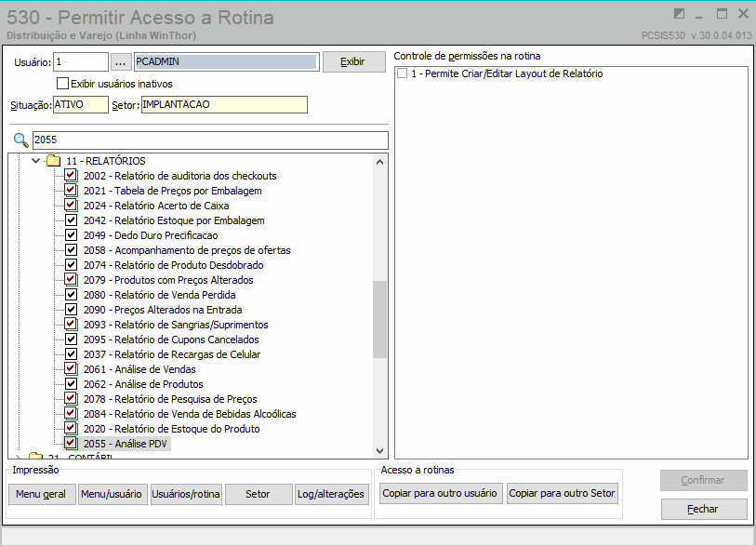This screenshot has height=546, width=756.
Task: Maximize the 530 window
Action: [x=722, y=14]
